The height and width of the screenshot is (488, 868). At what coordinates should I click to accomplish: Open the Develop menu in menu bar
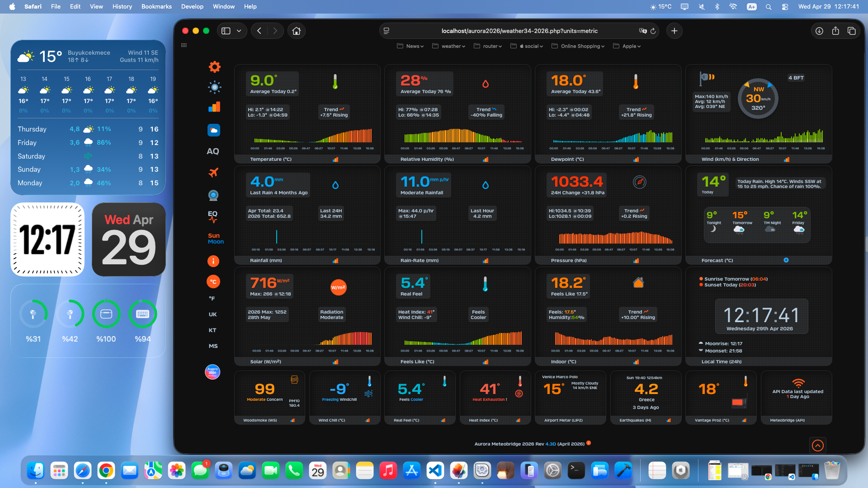click(192, 6)
